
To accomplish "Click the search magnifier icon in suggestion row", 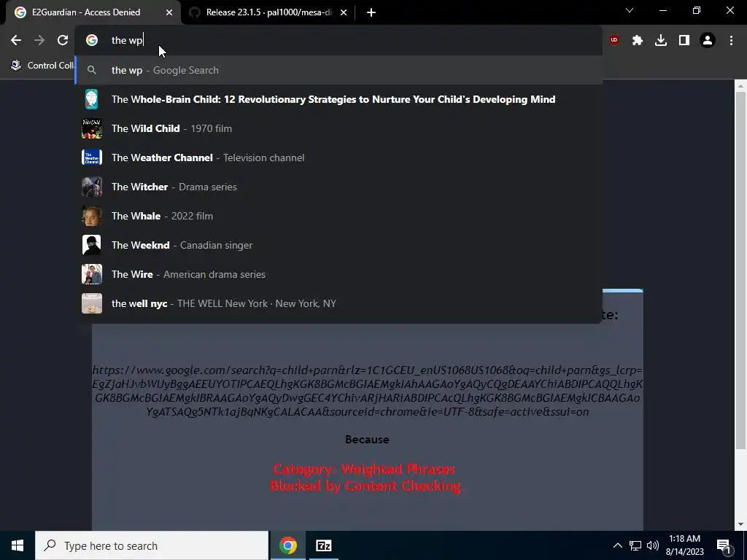I will [91, 71].
